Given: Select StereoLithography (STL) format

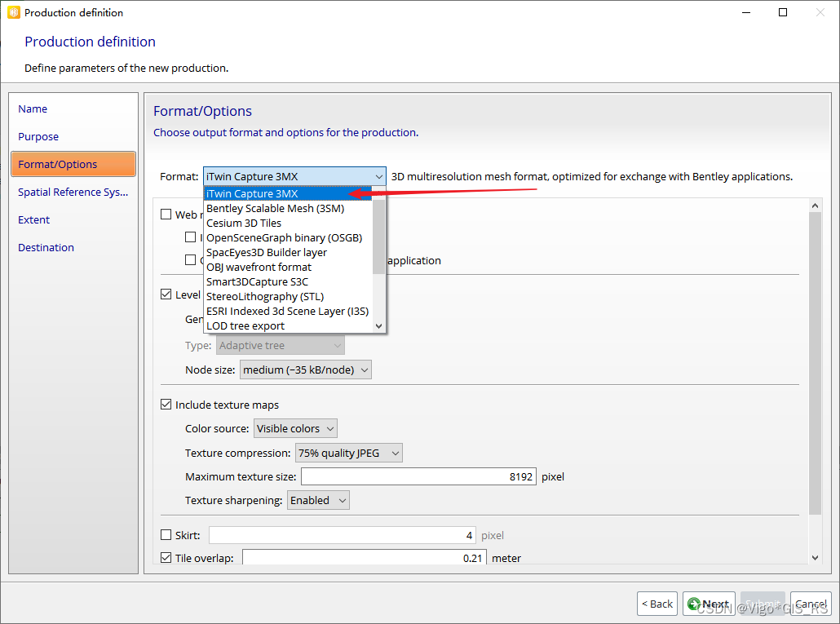Looking at the screenshot, I should [x=288, y=296].
